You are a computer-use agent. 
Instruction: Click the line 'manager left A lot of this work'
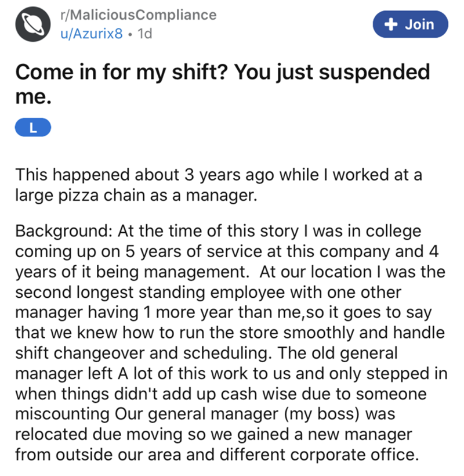point(231,373)
